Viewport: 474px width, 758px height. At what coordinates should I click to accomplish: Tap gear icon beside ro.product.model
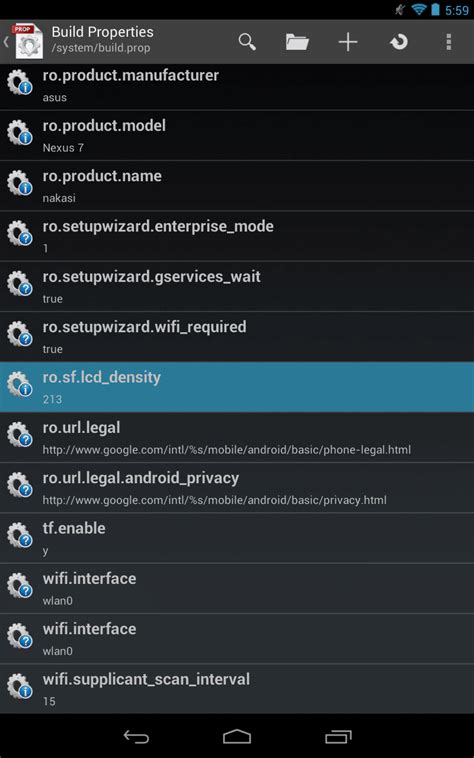(20, 132)
